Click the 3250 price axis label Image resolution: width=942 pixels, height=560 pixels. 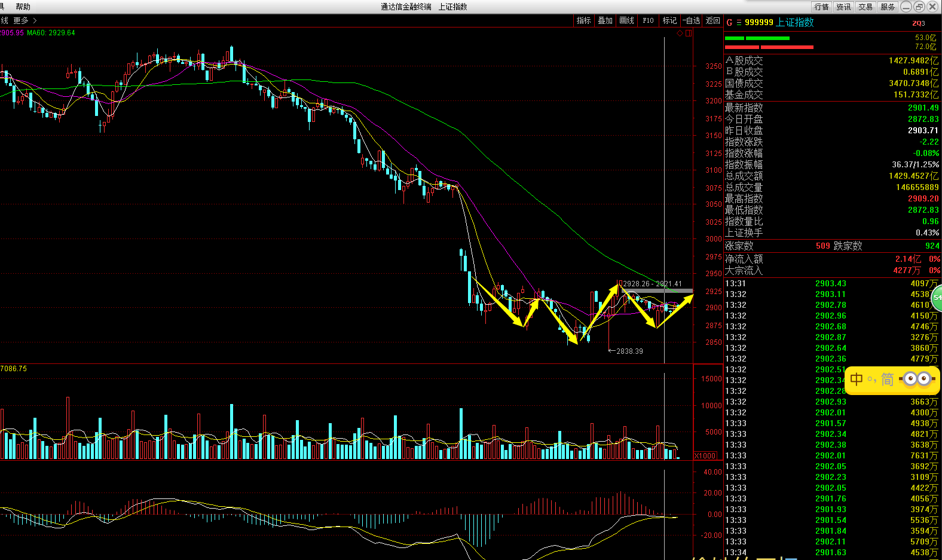coord(713,66)
